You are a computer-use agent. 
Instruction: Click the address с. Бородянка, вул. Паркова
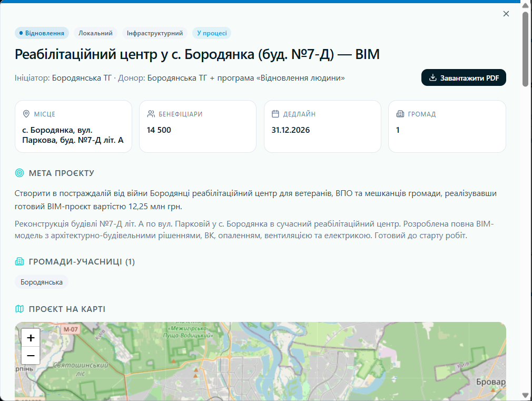point(73,135)
